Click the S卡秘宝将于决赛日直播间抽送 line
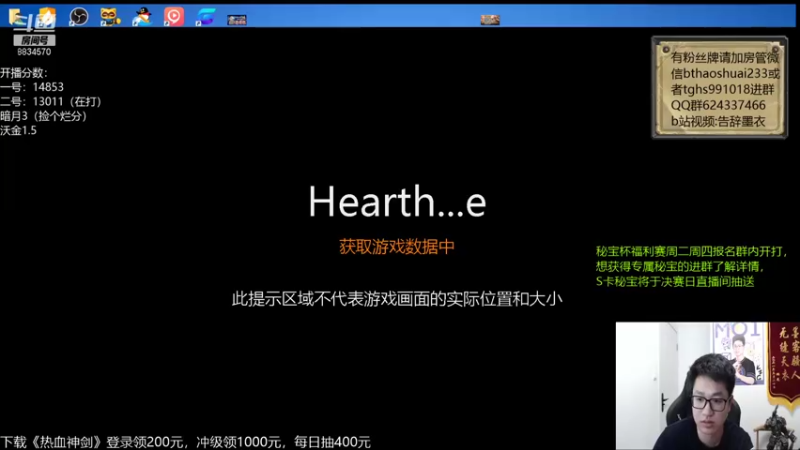800x450 pixels. click(x=675, y=281)
